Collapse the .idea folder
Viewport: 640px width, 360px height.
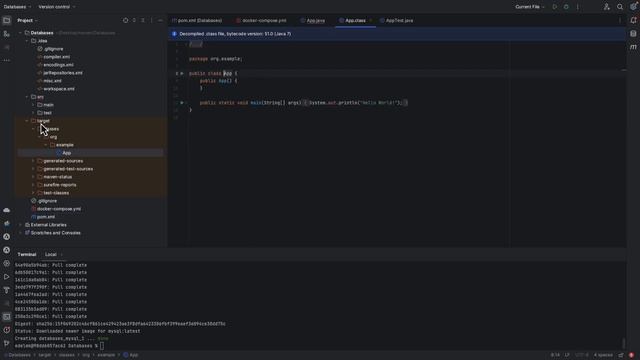[x=27, y=41]
